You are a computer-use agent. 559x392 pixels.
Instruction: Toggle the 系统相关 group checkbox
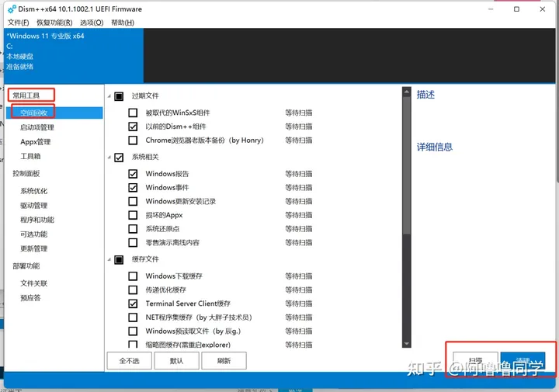pyautogui.click(x=119, y=157)
